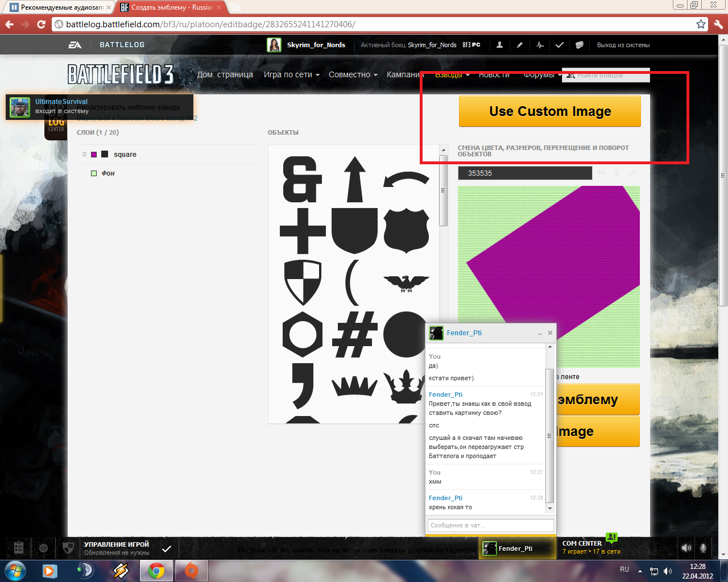Click Выход из системы to log out
The image size is (728, 582).
[x=623, y=45]
